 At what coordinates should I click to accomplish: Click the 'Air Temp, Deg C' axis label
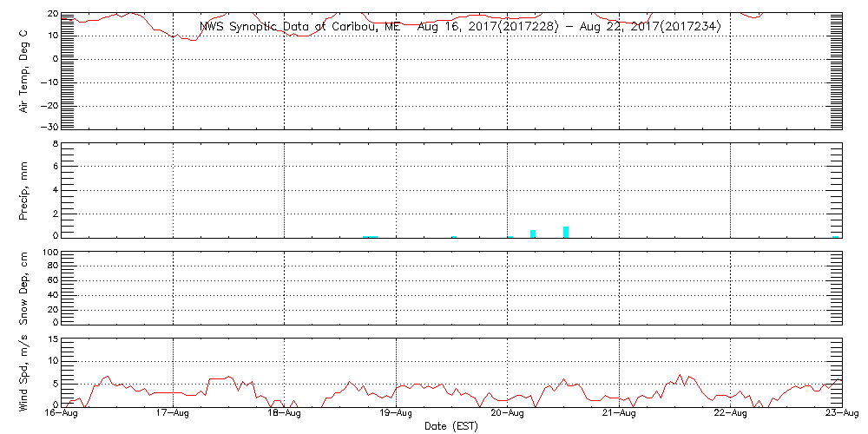pos(24,71)
